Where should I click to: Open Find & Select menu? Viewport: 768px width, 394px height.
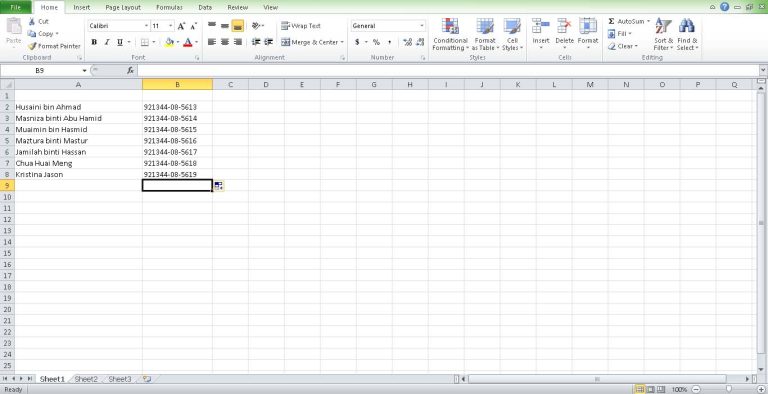(x=687, y=34)
